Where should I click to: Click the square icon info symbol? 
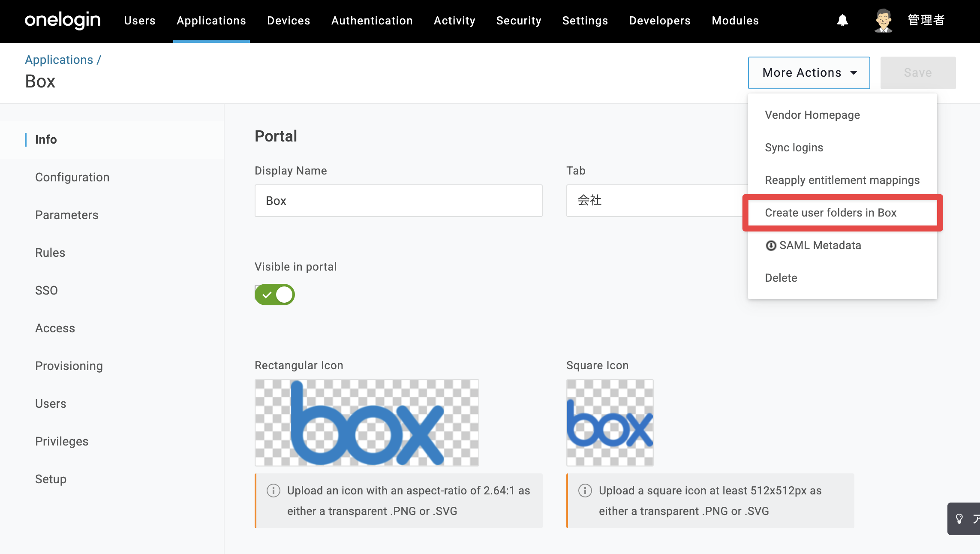pyautogui.click(x=585, y=490)
